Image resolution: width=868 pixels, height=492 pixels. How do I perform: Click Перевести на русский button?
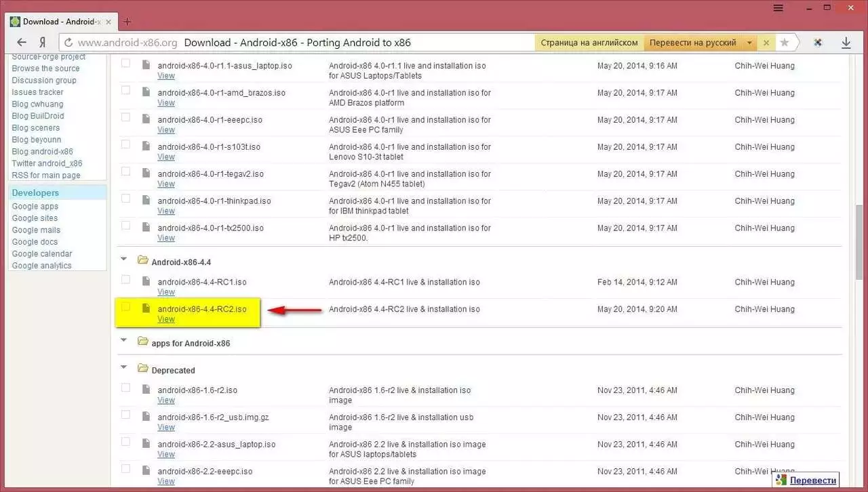point(693,43)
